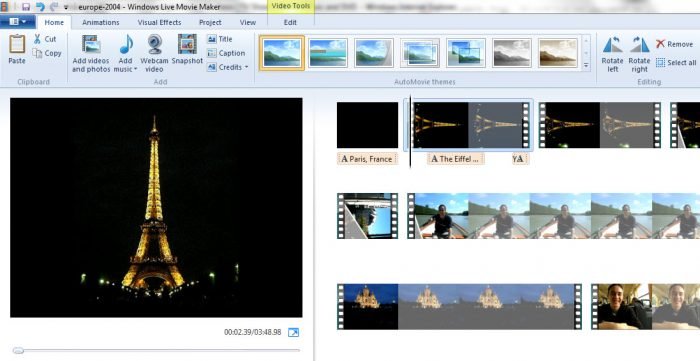Open the Credits dropdown arrow

coord(246,67)
